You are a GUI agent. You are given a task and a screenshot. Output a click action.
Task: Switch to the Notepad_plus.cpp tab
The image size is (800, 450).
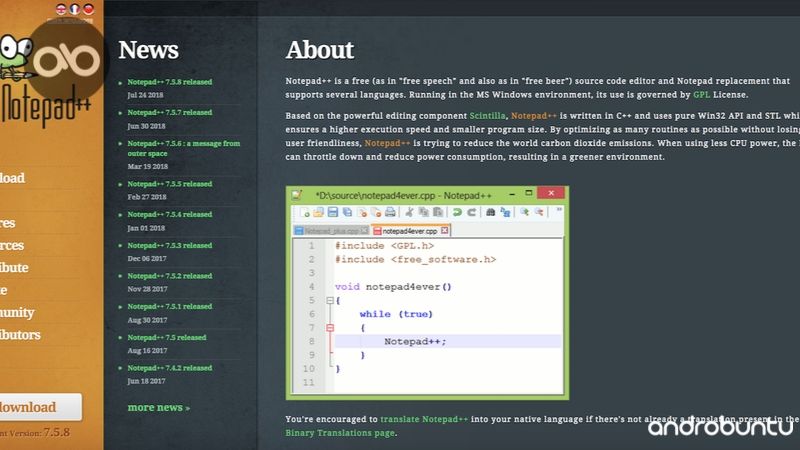tap(331, 231)
